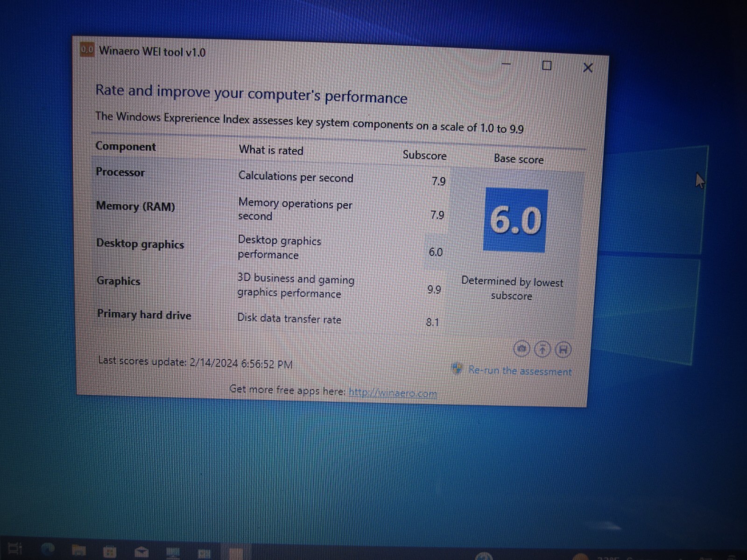Screen dimensions: 747x560
Task: Click the save icon beside upload
Action: click(x=564, y=350)
